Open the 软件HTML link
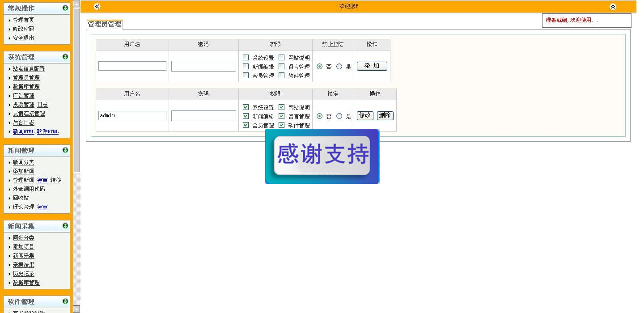Image resolution: width=644 pixels, height=313 pixels. 48,131
